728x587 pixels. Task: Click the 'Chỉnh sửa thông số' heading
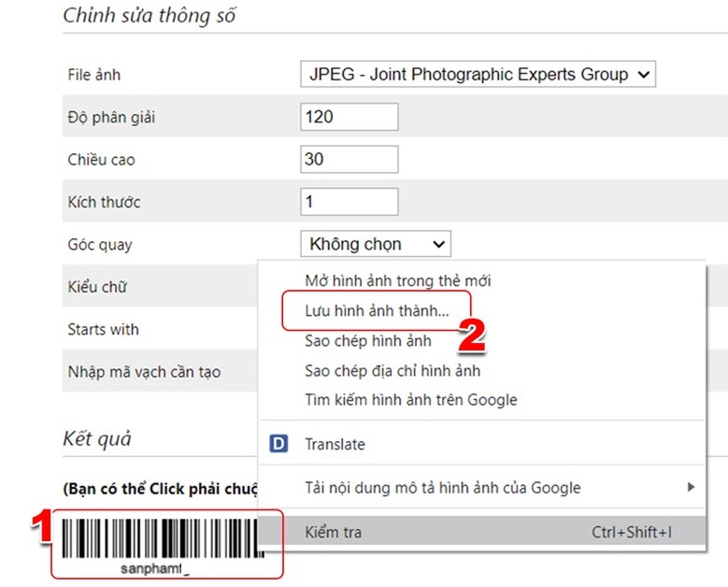point(149,15)
